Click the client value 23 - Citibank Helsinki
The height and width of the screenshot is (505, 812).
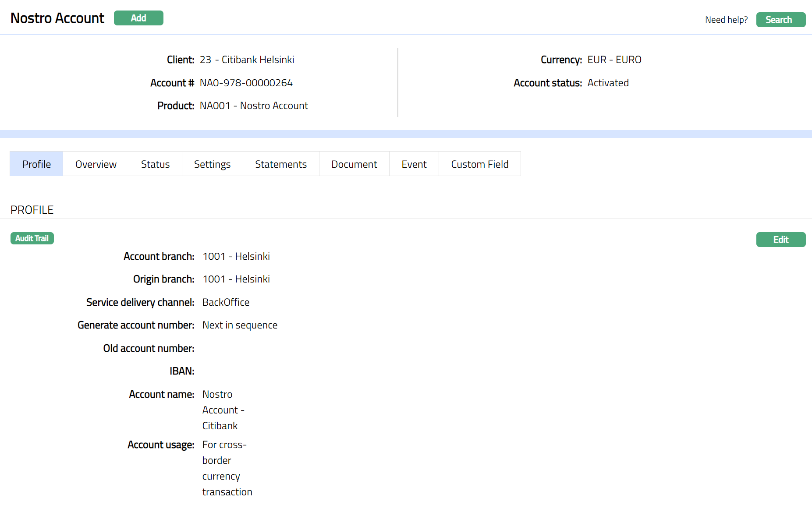(x=247, y=60)
